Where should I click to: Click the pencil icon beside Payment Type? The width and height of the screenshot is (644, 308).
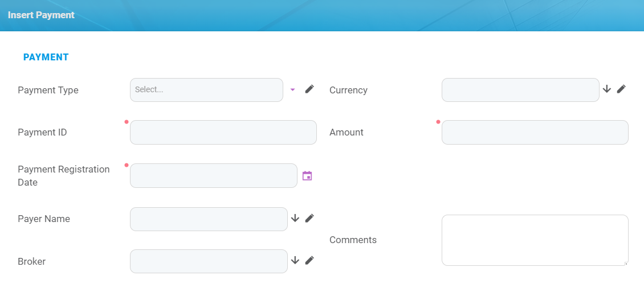[x=309, y=89]
